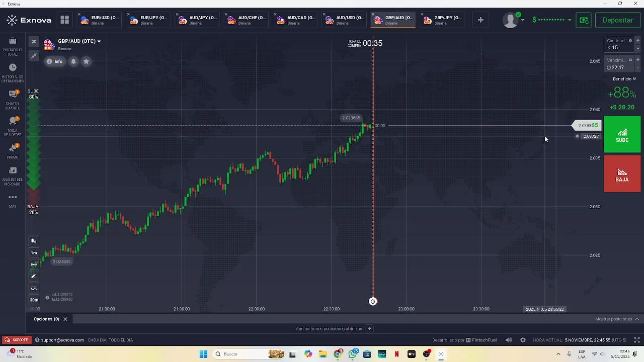Open the Windows Start menu
Viewport: 644px width, 362px height.
click(203, 354)
